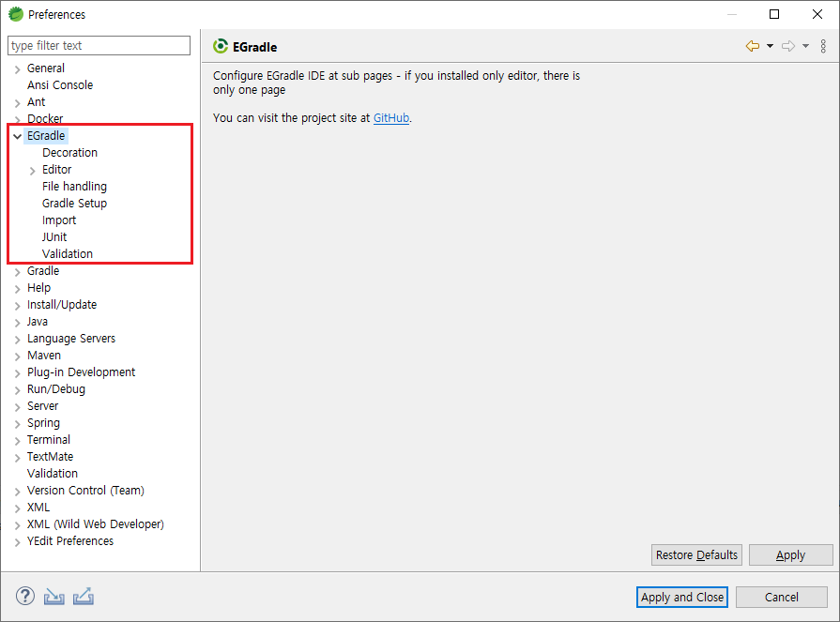Open the Decoration page under EGradle
The height and width of the screenshot is (622, 840).
pos(69,153)
